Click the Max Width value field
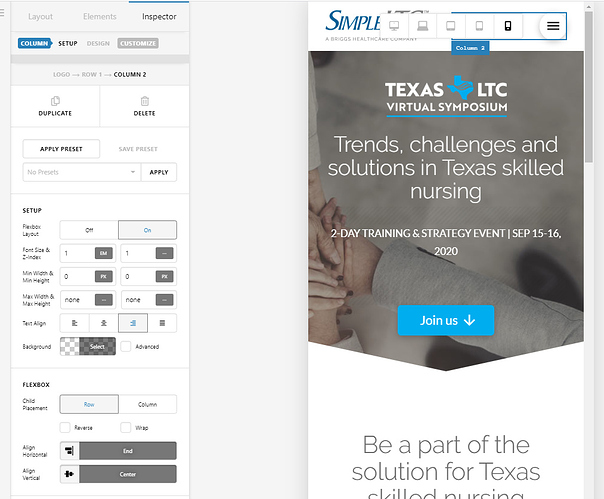This screenshot has height=499, width=604. point(78,300)
